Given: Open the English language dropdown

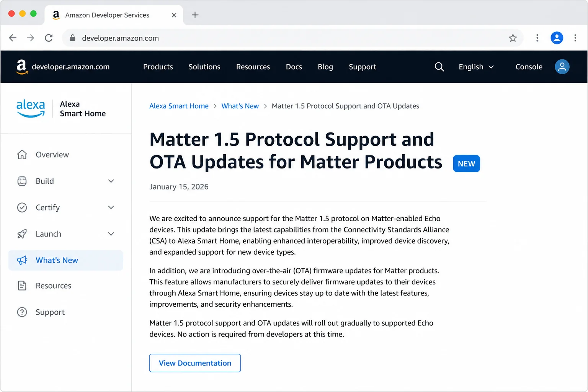Looking at the screenshot, I should pos(476,67).
